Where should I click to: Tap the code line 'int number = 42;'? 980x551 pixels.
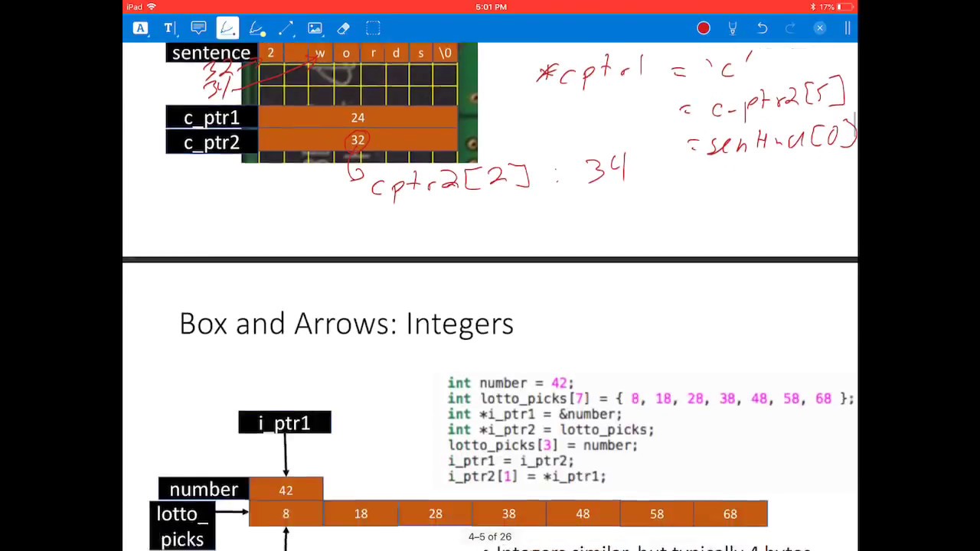click(510, 383)
